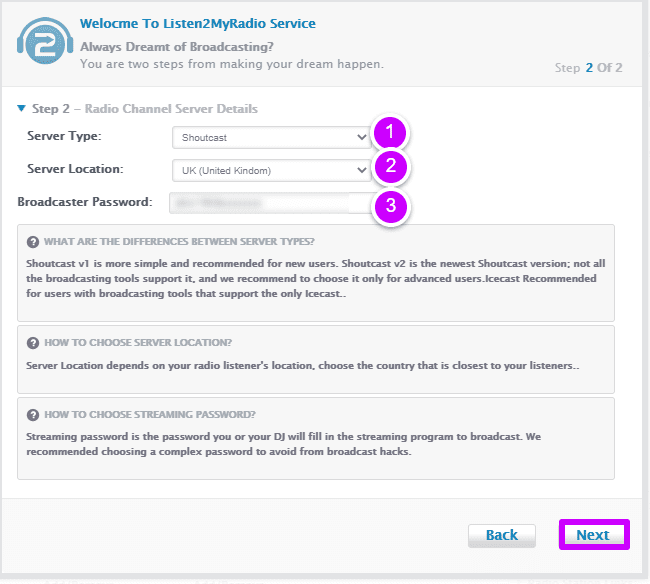Collapse the Step 2 section triangle
This screenshot has height=584, width=650.
(21, 108)
